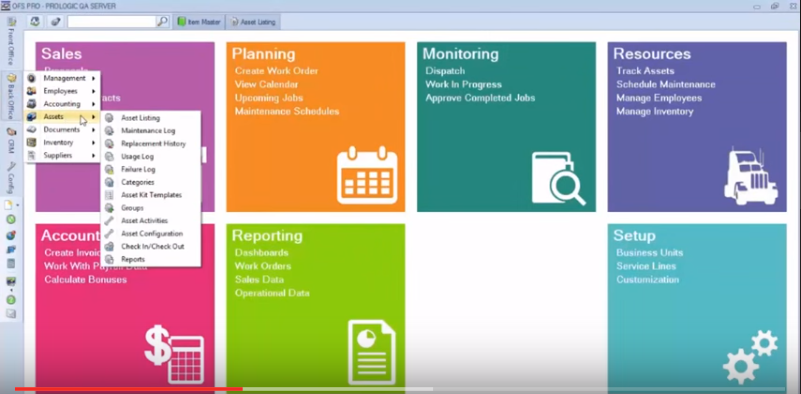Switch to the Asset Listing toolbar tab
801x394 pixels.
point(253,22)
